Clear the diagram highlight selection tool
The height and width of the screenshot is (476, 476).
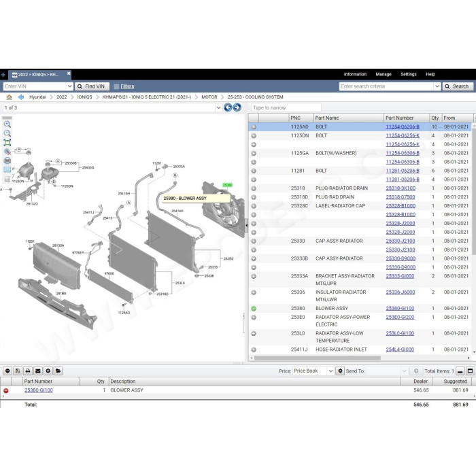click(x=7, y=152)
